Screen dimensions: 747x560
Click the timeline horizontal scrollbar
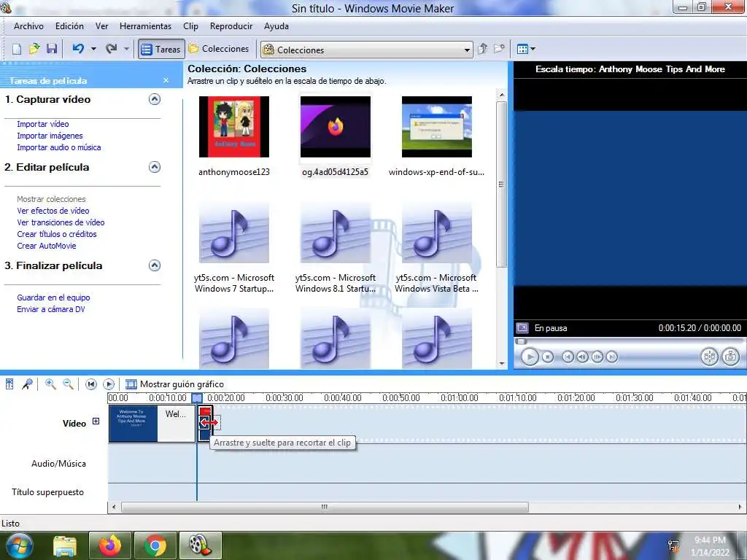[325, 507]
